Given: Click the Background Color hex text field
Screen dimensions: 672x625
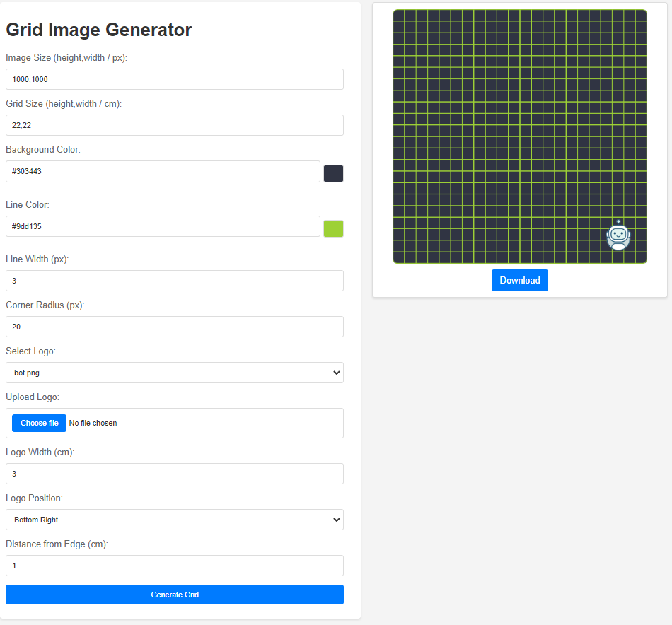Looking at the screenshot, I should pyautogui.click(x=163, y=171).
